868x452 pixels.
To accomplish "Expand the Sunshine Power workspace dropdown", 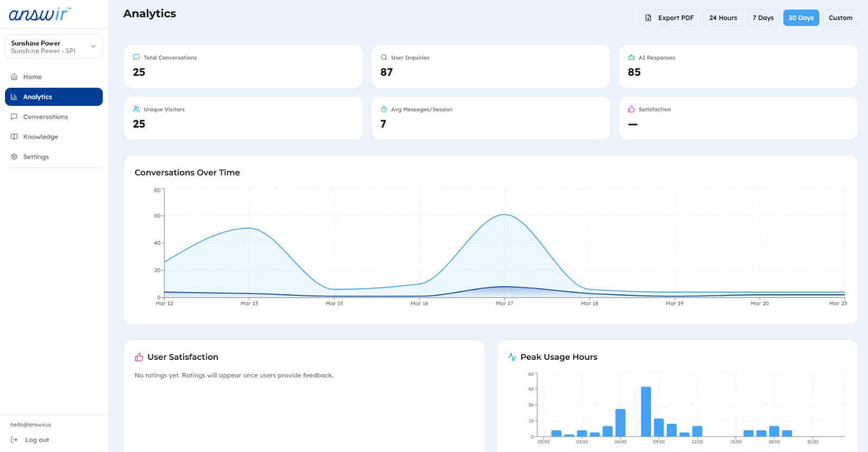I will click(x=93, y=47).
